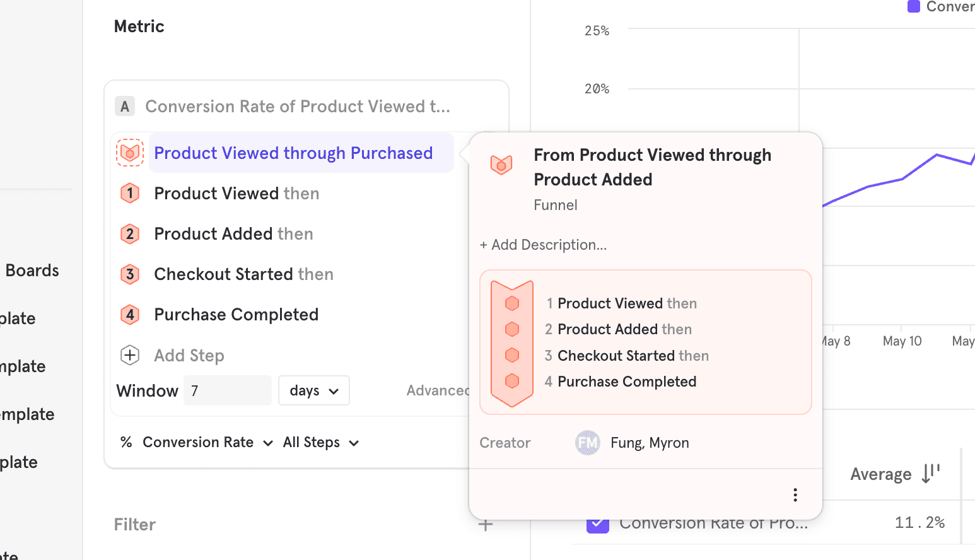Screen dimensions: 975x560
Task: Click the step 1 hexagon icon
Action: pyautogui.click(x=130, y=193)
